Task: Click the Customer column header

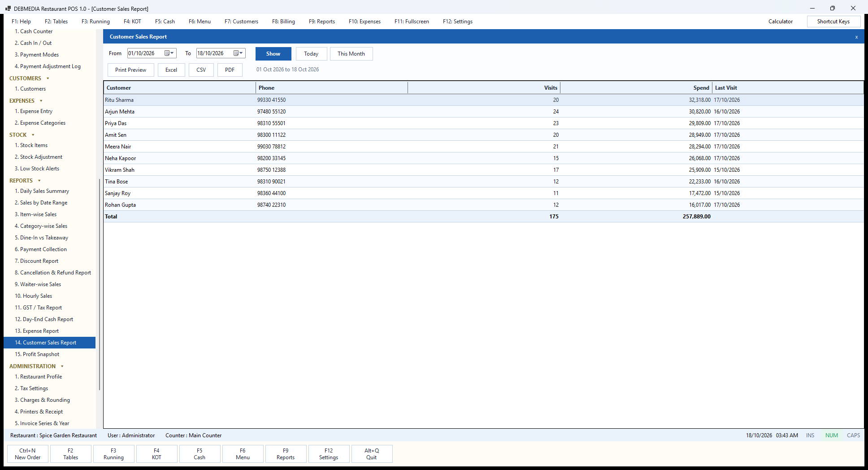Action: 180,88
